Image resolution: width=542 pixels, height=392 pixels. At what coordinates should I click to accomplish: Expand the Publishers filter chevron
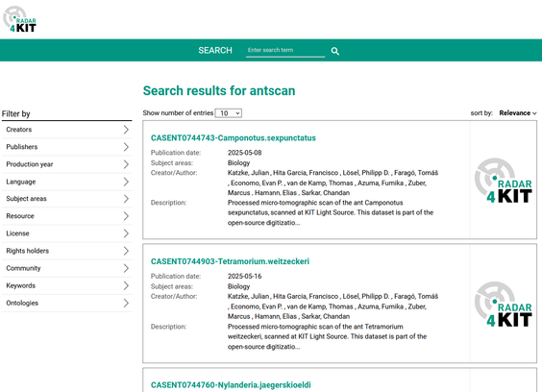click(126, 147)
